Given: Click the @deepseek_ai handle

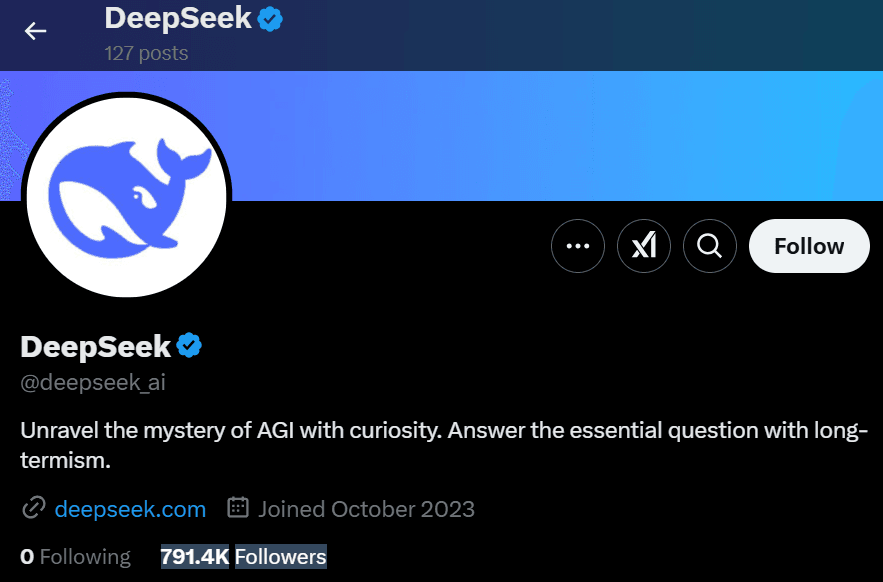Looking at the screenshot, I should click(93, 382).
